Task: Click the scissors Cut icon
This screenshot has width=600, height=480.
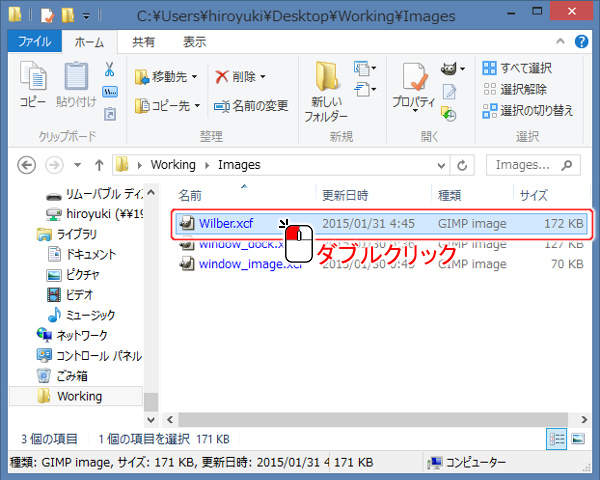Action: [x=109, y=70]
